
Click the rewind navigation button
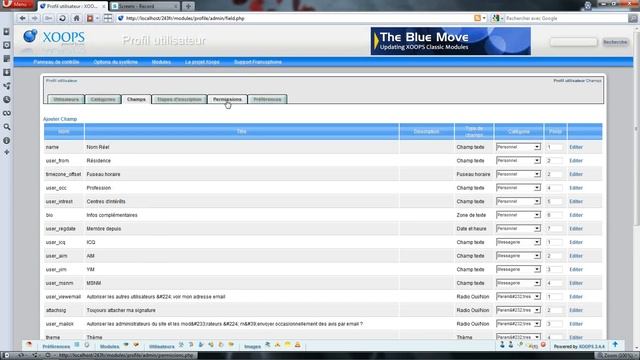pos(49,18)
